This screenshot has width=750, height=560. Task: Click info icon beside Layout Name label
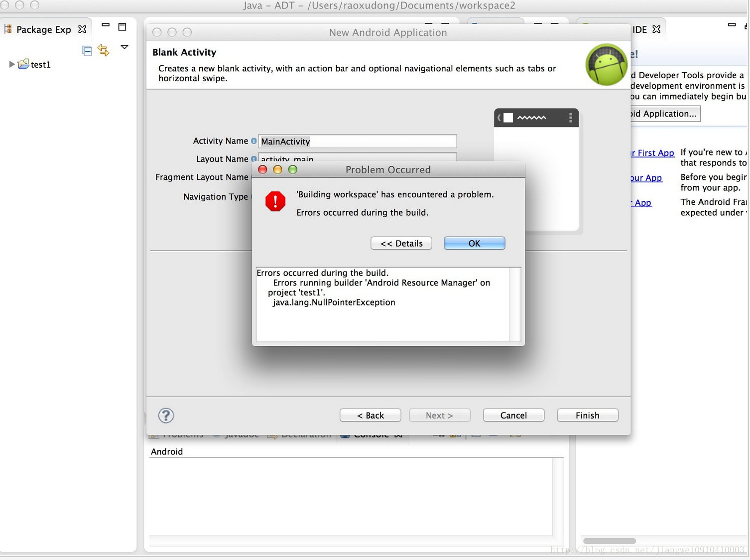click(254, 159)
